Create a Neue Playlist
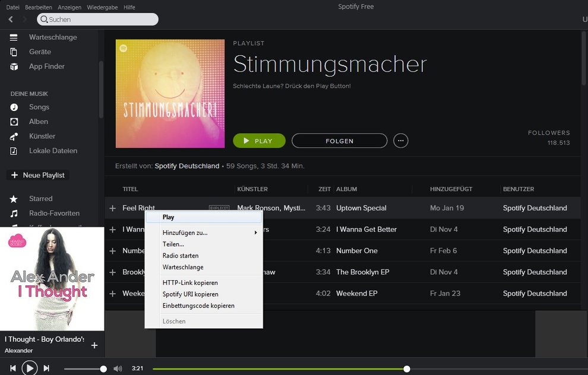Viewport: 588px width, 375px height. 38,175
